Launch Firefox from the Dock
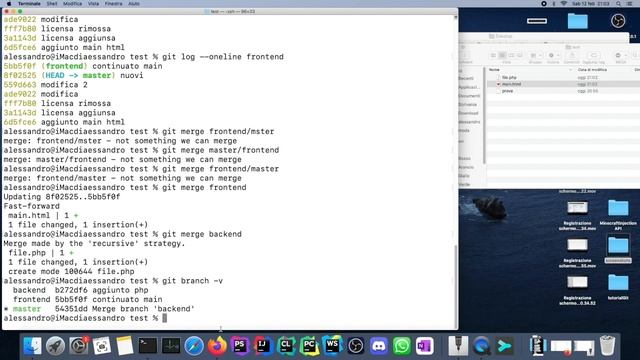 tap(217, 346)
